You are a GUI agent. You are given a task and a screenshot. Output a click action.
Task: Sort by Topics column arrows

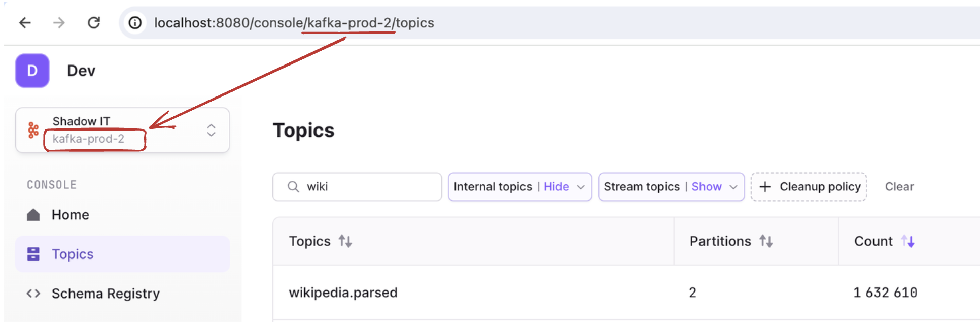click(345, 241)
